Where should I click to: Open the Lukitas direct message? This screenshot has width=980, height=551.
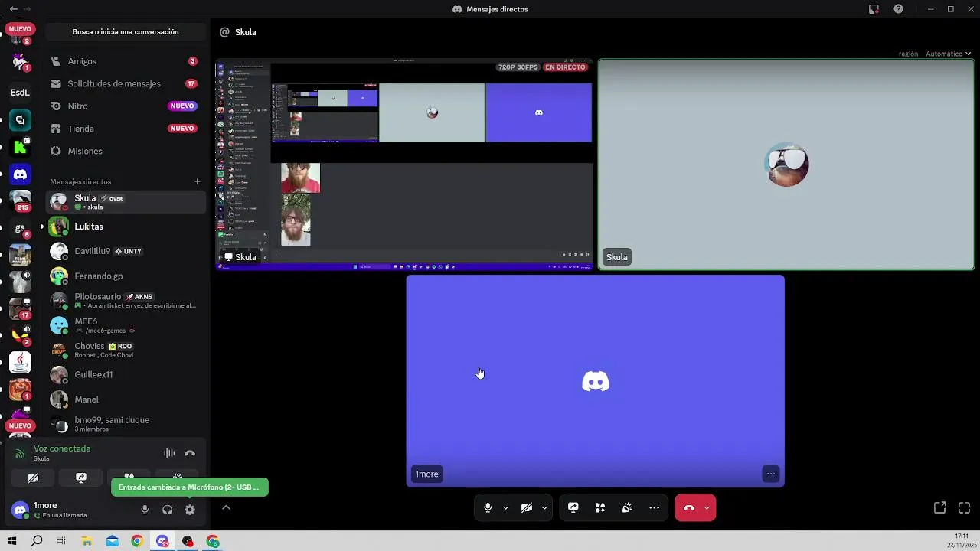click(x=125, y=227)
